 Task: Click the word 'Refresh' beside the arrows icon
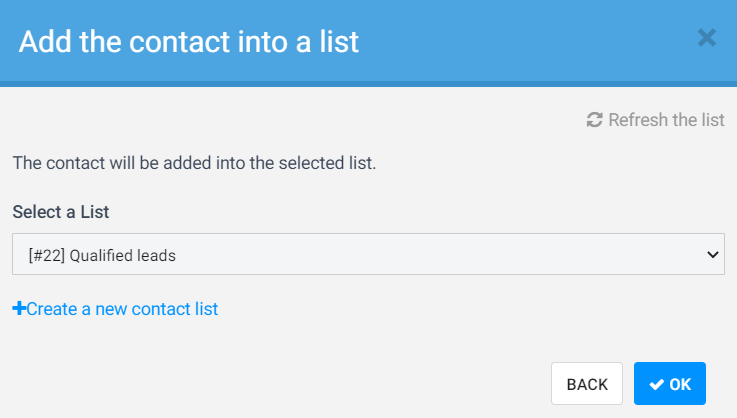pos(638,120)
